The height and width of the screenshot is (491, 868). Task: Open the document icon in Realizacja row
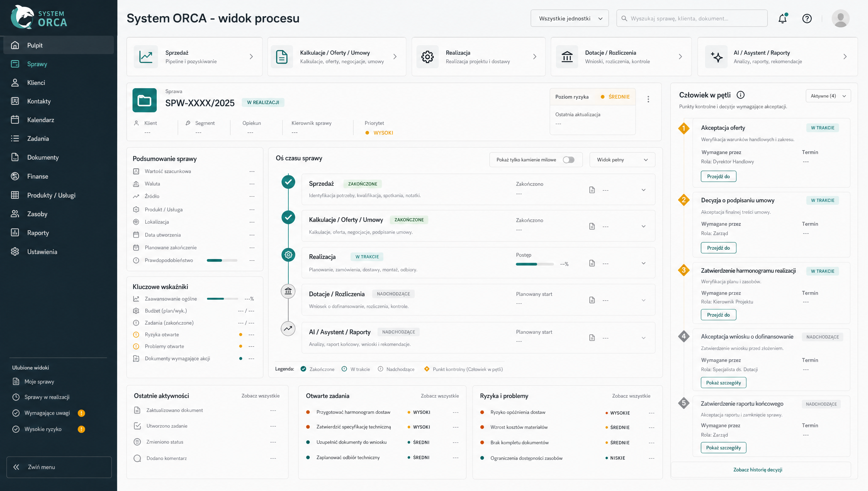tap(592, 263)
